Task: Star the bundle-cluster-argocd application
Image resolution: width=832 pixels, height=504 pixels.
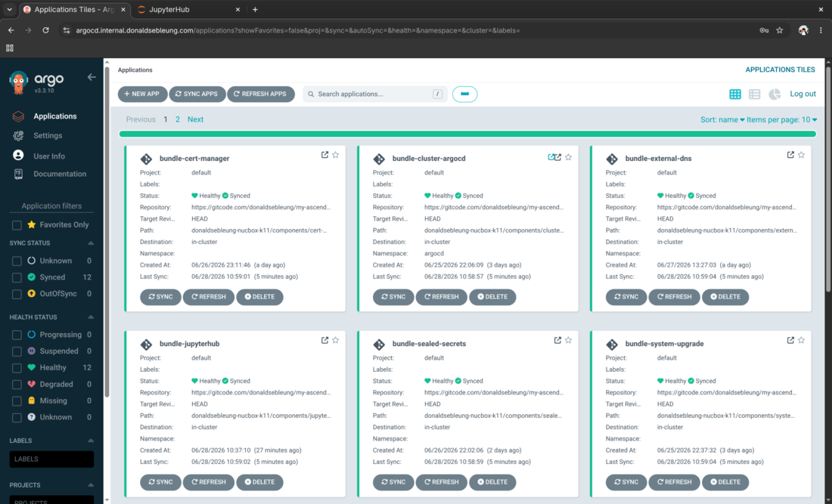Action: (568, 157)
